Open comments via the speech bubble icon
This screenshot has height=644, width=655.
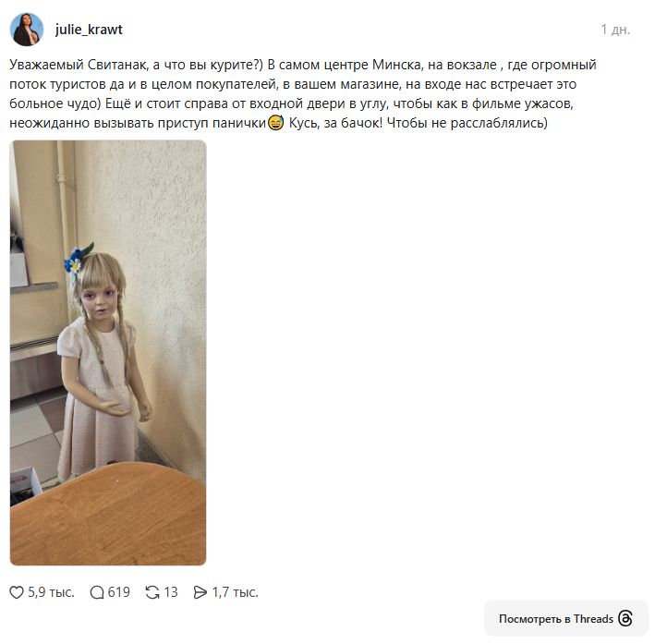click(x=97, y=592)
